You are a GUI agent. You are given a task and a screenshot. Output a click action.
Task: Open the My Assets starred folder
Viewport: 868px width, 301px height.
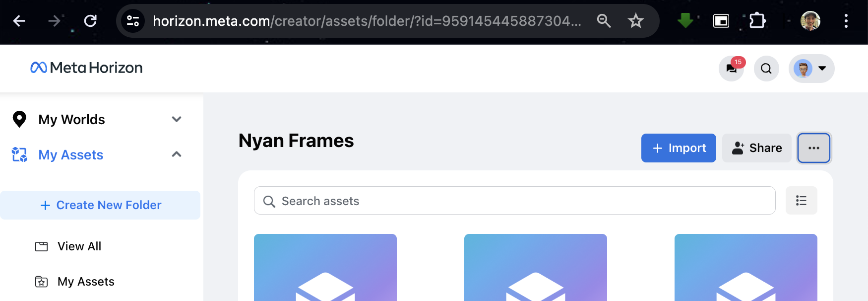(86, 282)
